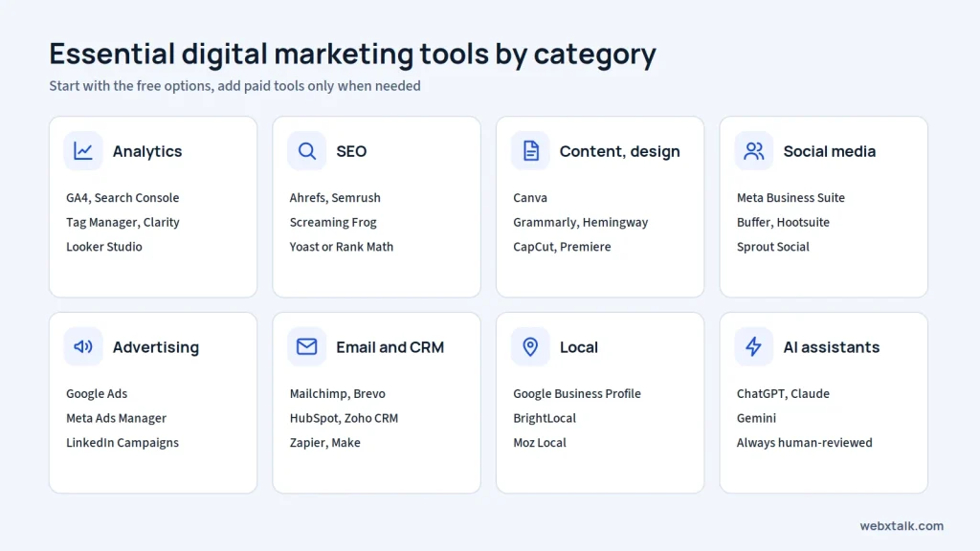Click the Advertising megaphone icon
Viewport: 980px width, 551px height.
click(x=83, y=346)
